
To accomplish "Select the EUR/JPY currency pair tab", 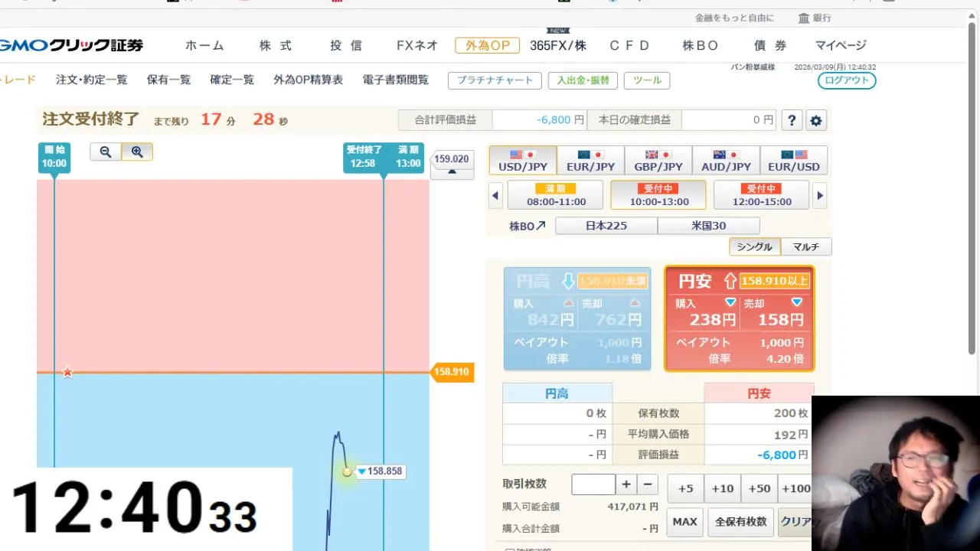I will tap(590, 161).
